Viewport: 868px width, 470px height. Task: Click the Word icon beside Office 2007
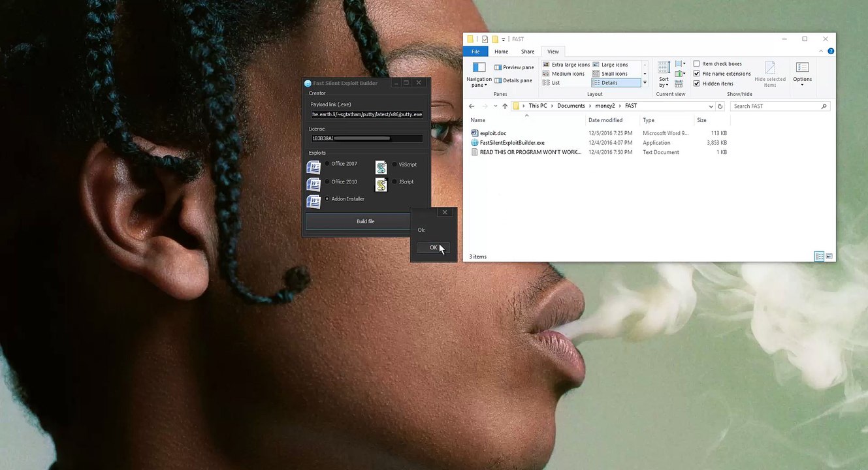pos(313,167)
